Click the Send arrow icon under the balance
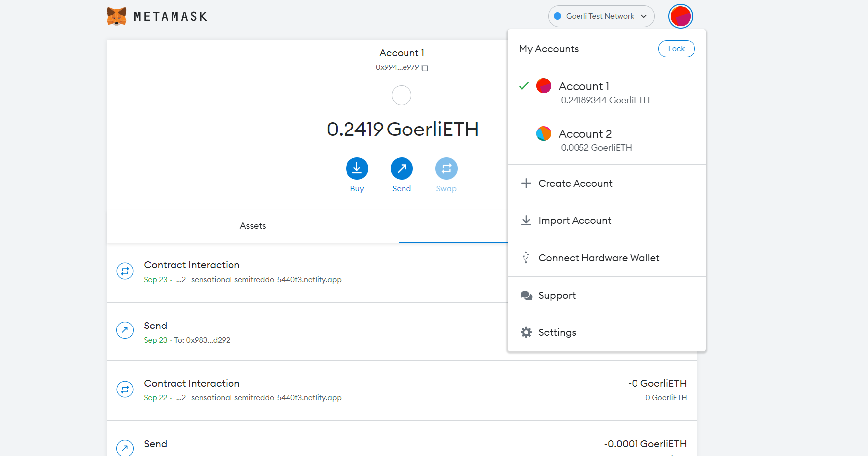The width and height of the screenshot is (868, 456). tap(402, 169)
